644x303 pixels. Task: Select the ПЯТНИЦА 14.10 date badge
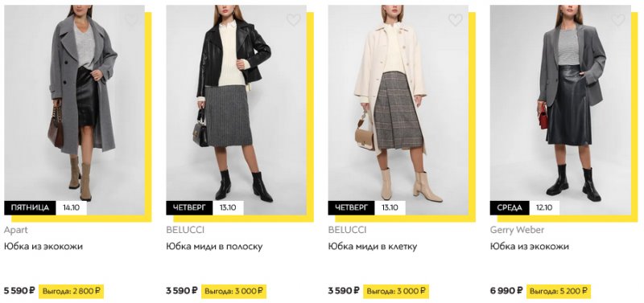coord(46,208)
